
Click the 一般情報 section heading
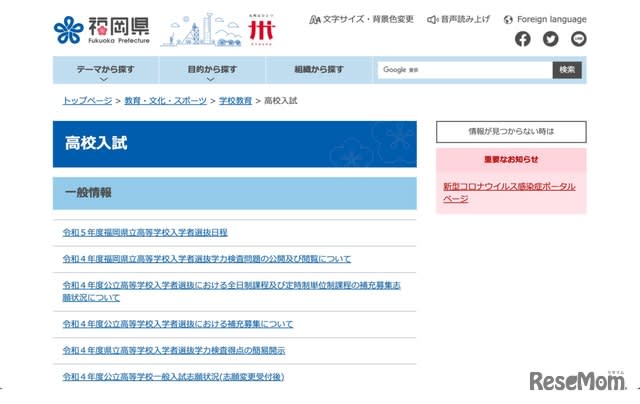coord(88,193)
